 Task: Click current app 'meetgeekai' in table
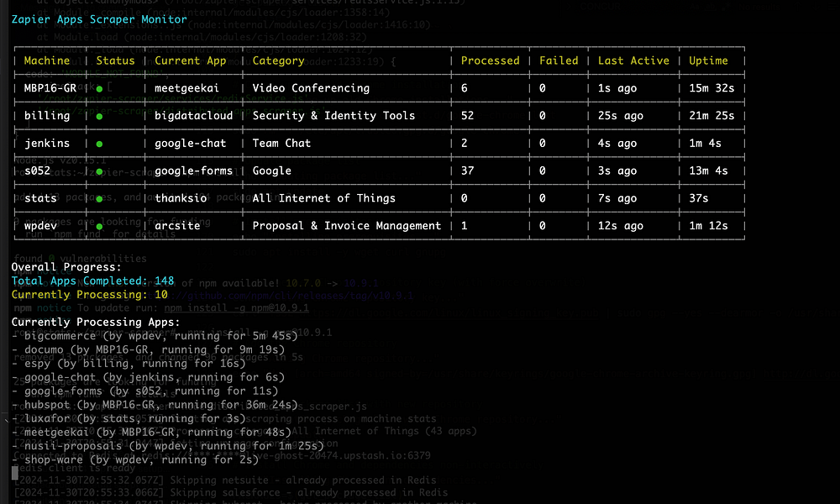click(x=186, y=88)
